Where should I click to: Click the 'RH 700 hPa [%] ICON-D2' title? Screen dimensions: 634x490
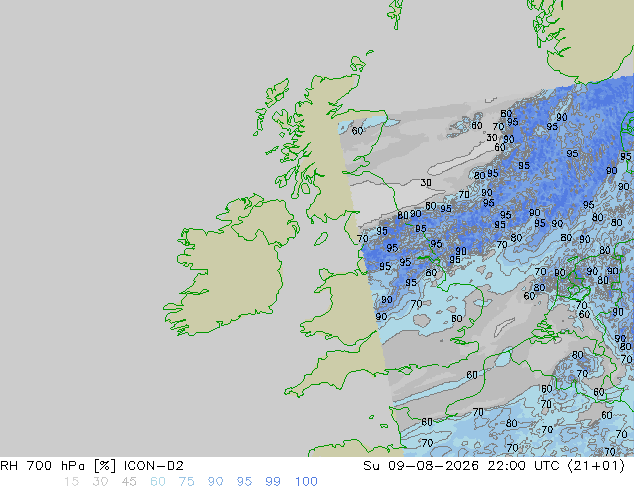(92, 466)
